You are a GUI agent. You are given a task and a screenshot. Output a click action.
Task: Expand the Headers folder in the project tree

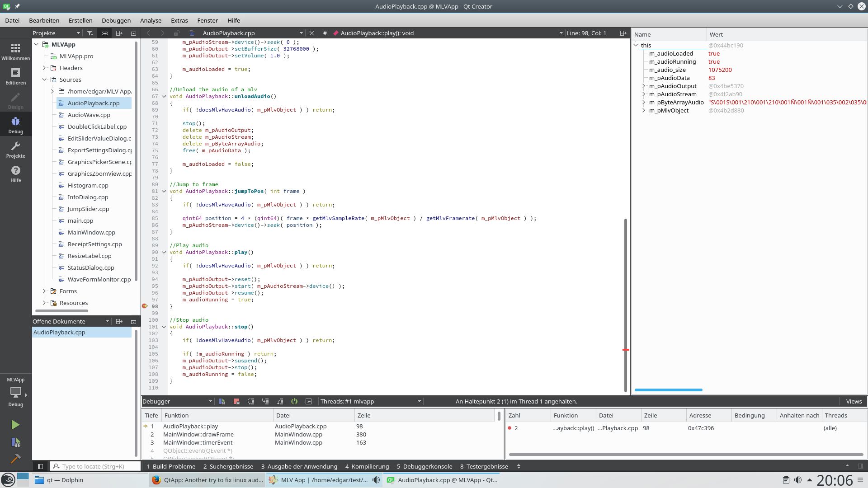pyautogui.click(x=44, y=68)
